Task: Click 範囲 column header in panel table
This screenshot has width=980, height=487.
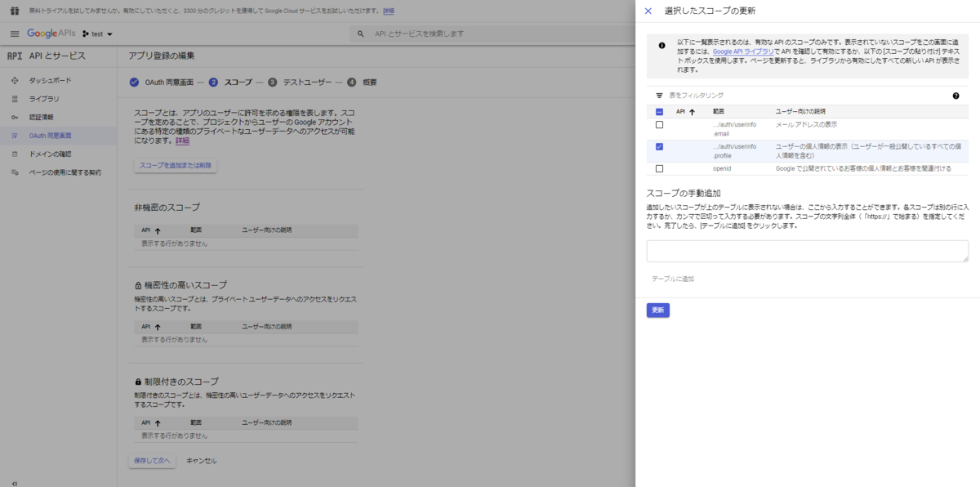Action: click(x=719, y=111)
